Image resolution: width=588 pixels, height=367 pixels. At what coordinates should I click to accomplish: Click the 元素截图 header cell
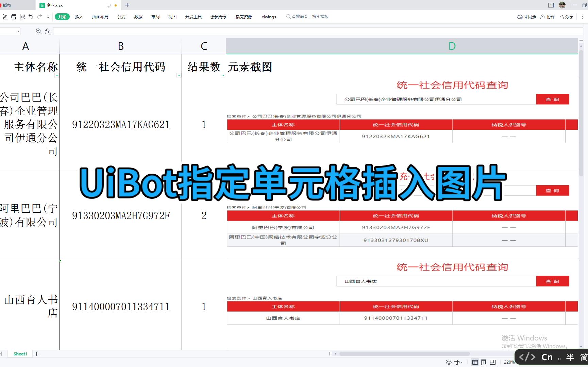[402, 67]
